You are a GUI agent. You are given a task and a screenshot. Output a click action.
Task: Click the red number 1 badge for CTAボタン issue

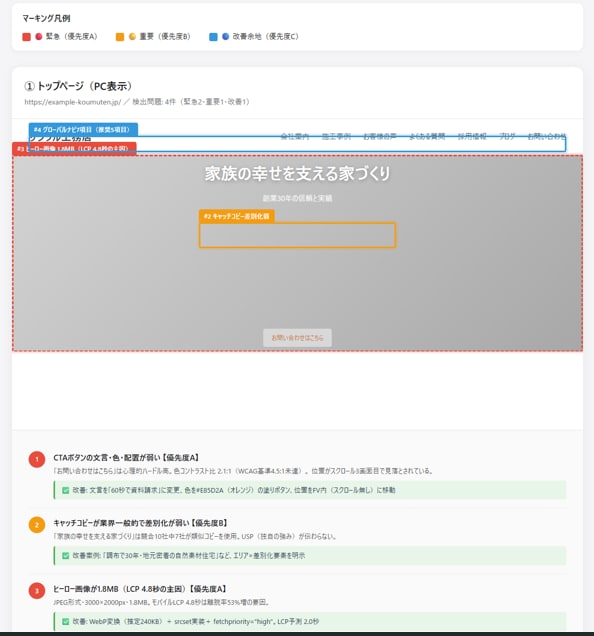[37, 460]
